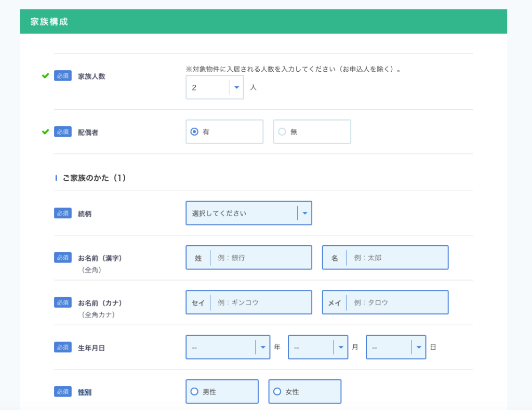Open the birth year (年) dropdown
The image size is (532, 410).
(228, 347)
